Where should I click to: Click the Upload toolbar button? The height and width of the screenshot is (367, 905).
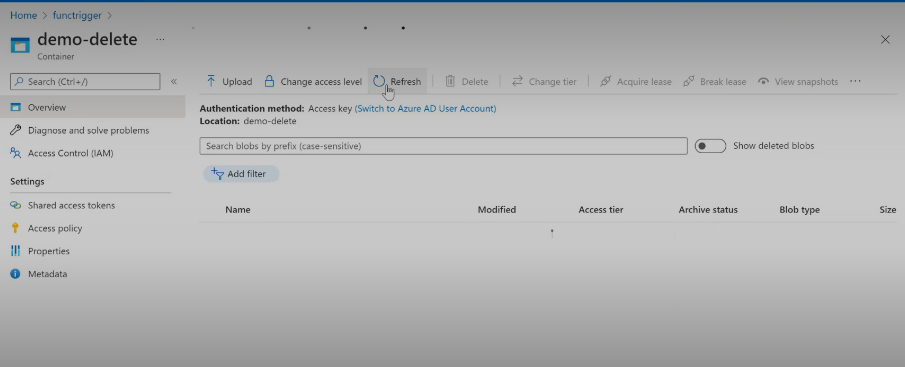[229, 82]
